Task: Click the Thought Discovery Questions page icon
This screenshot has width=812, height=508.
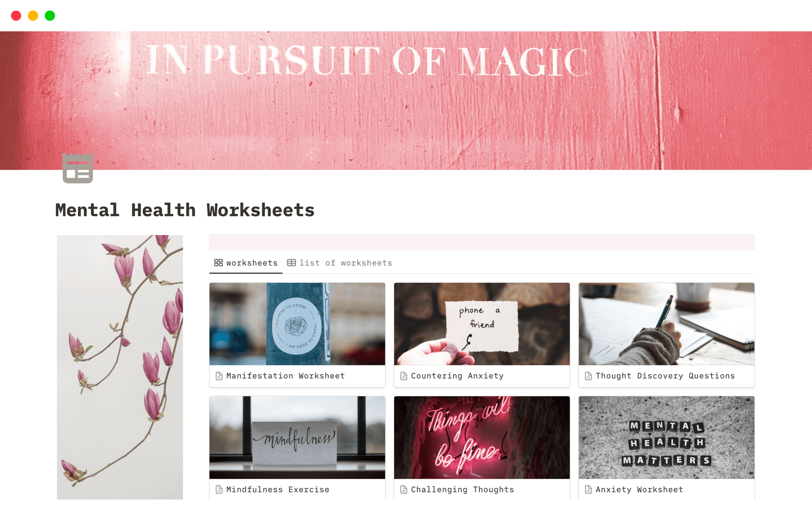Action: point(588,376)
